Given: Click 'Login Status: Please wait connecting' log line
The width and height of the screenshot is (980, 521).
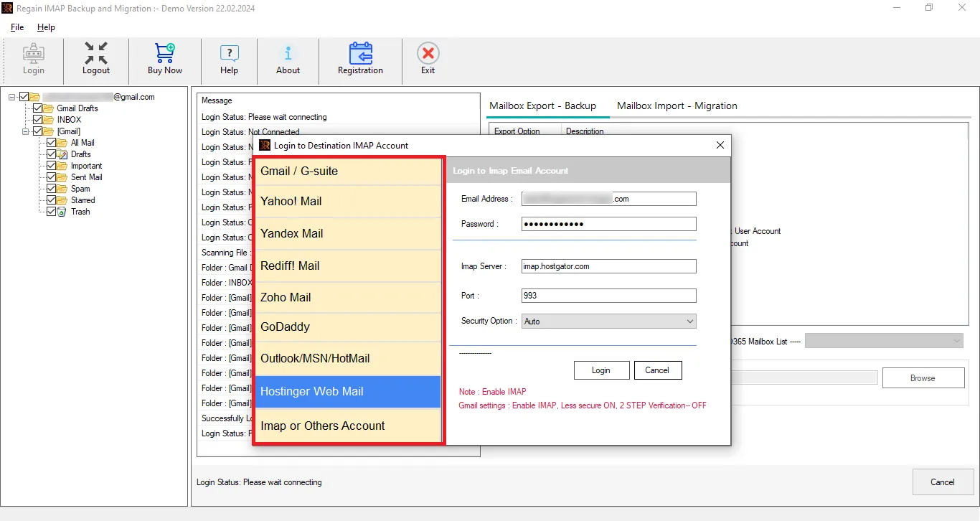Looking at the screenshot, I should coord(264,117).
